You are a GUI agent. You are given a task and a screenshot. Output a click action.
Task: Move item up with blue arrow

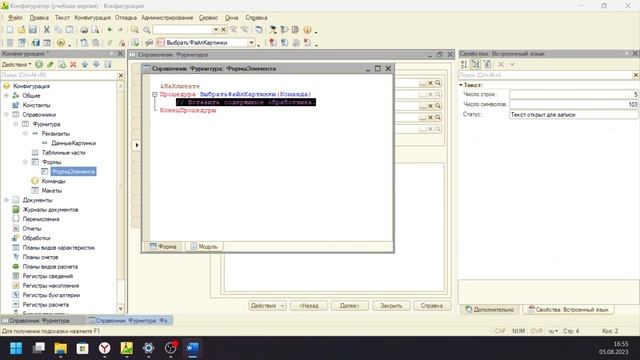[x=84, y=64]
